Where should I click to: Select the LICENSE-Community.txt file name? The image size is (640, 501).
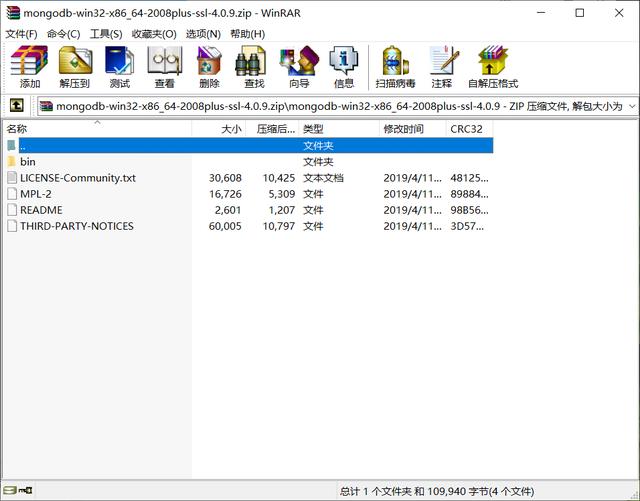tap(78, 178)
